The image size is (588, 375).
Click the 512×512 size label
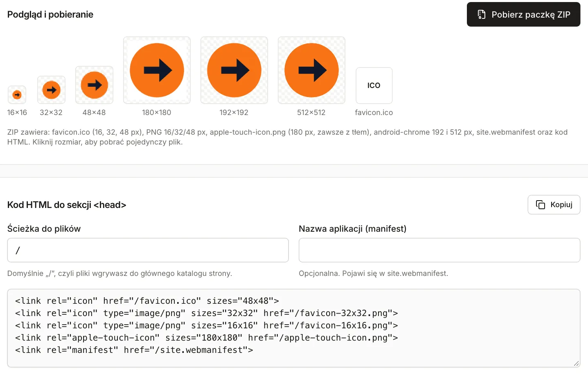pos(311,113)
